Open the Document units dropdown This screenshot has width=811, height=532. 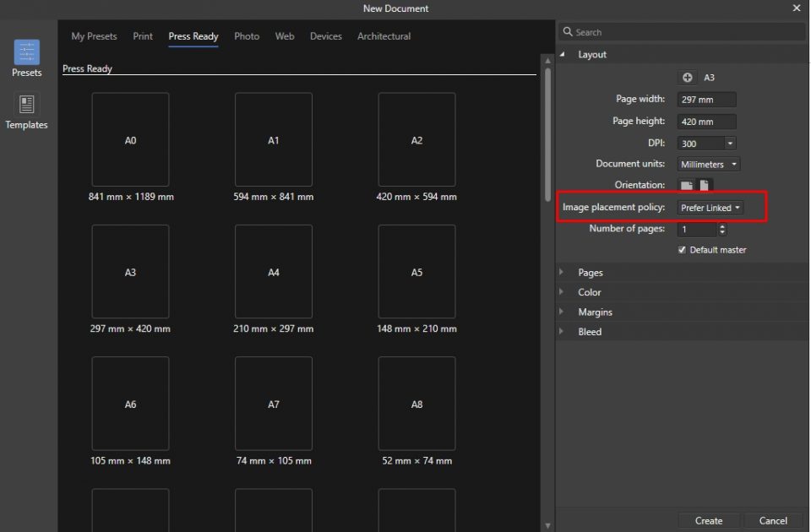(709, 165)
